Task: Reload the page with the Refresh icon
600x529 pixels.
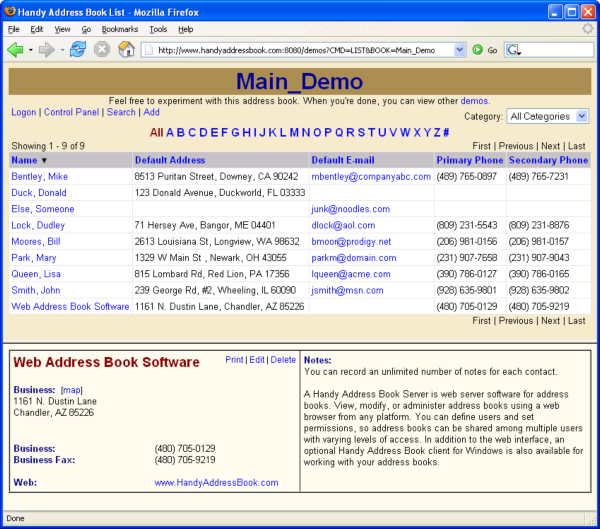Action: (x=78, y=49)
